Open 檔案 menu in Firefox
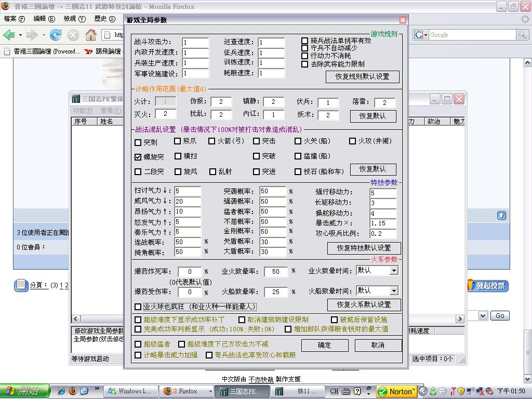This screenshot has height=399, width=532. (x=14, y=19)
